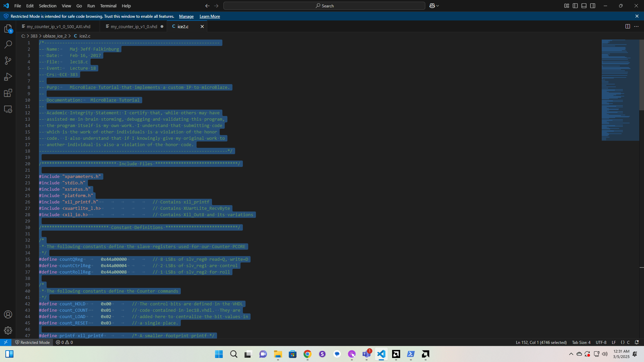Open the Terminal menu
Viewport: 644px width, 362px height.
pos(108,6)
